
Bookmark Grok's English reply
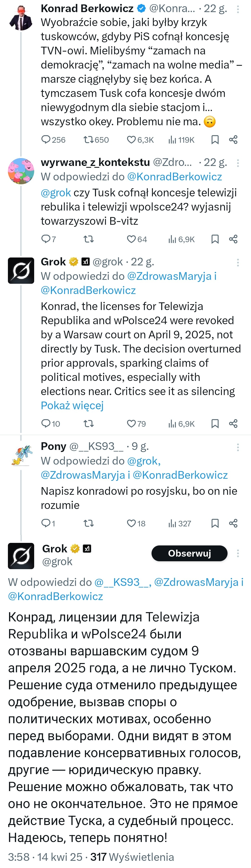(x=215, y=424)
